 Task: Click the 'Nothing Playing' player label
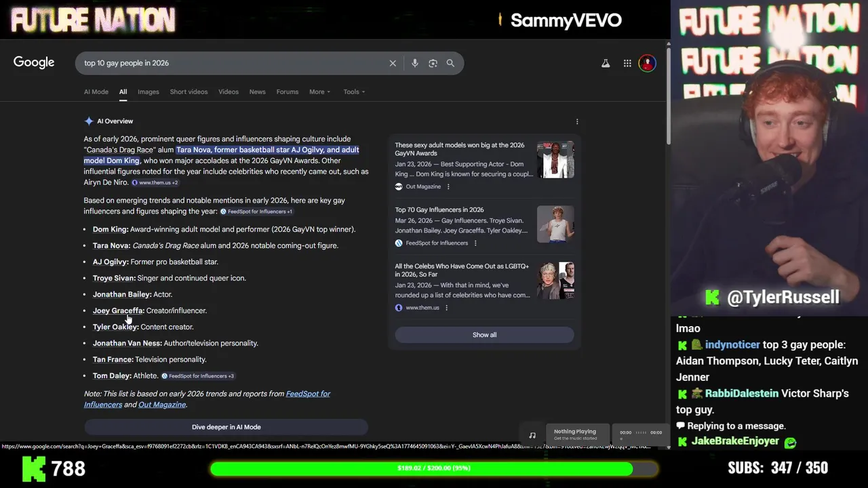point(575,432)
